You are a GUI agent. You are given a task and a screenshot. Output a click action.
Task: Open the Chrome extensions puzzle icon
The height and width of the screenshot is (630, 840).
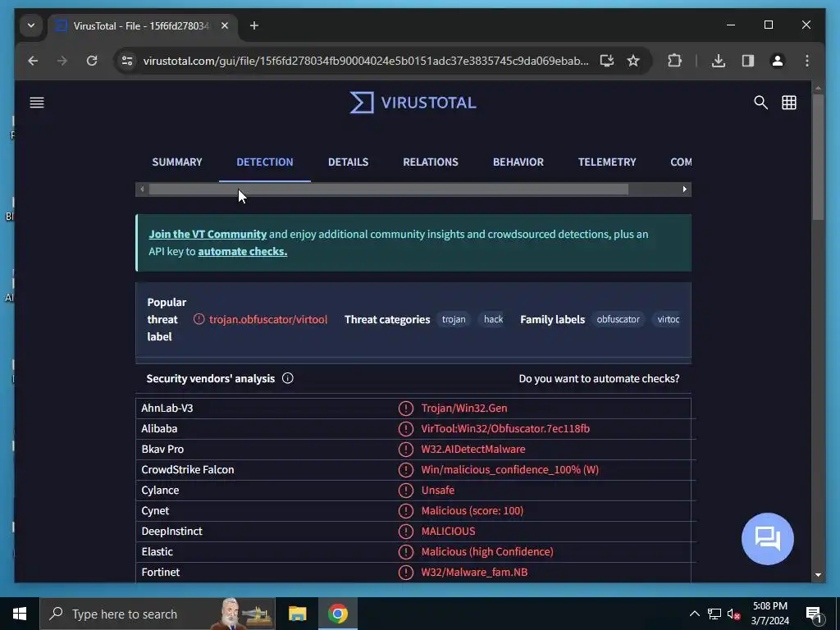tap(674, 61)
